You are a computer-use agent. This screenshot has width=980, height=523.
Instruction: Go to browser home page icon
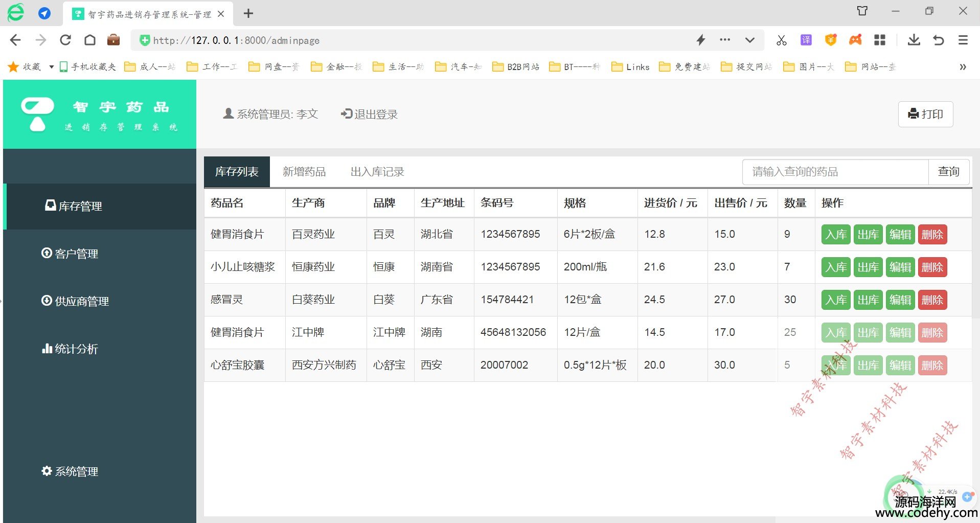pos(90,40)
